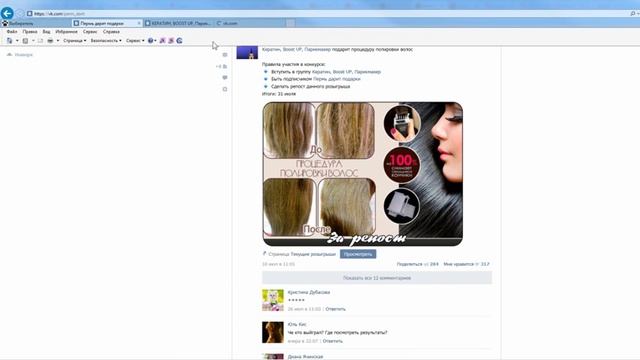Open the Страница dropdown in command bar
This screenshot has height=360, width=640.
(x=75, y=40)
